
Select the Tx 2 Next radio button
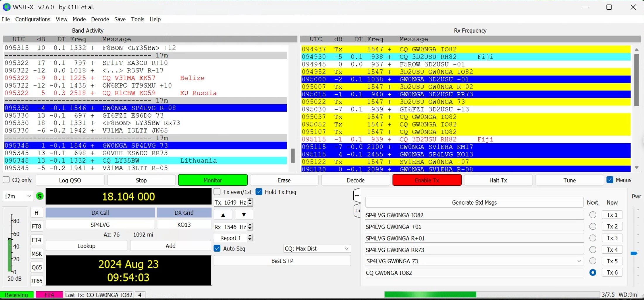[593, 226]
